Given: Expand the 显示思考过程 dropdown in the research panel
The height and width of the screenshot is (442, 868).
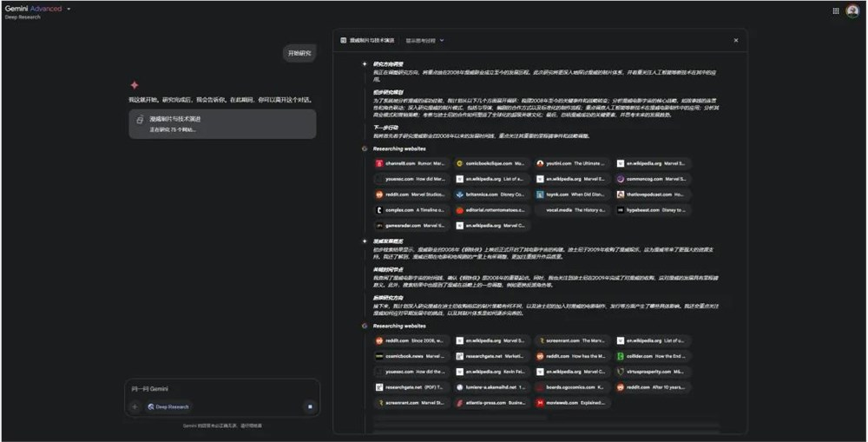Looking at the screenshot, I should click(x=424, y=41).
